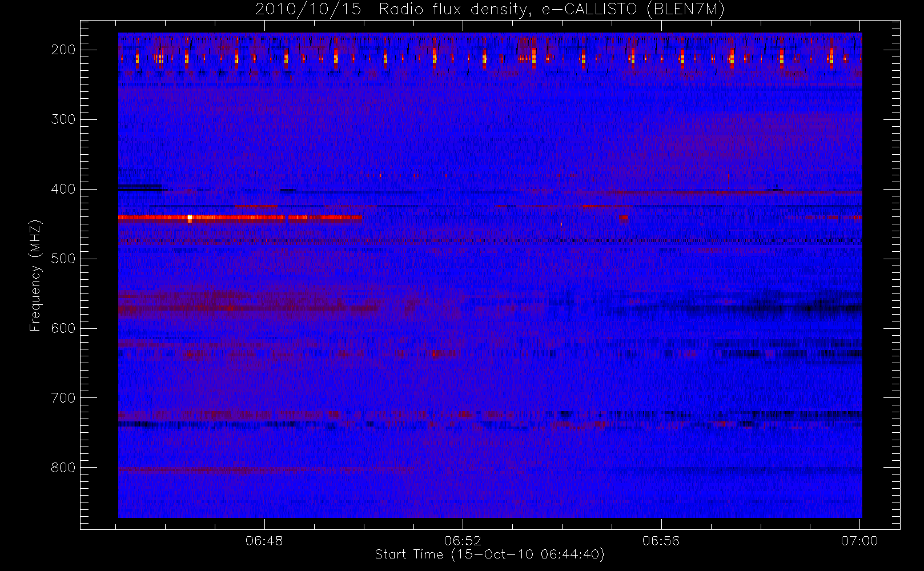Click the 'Start Time (15-Oct-10 06:44:40)' axis label

pos(489,554)
